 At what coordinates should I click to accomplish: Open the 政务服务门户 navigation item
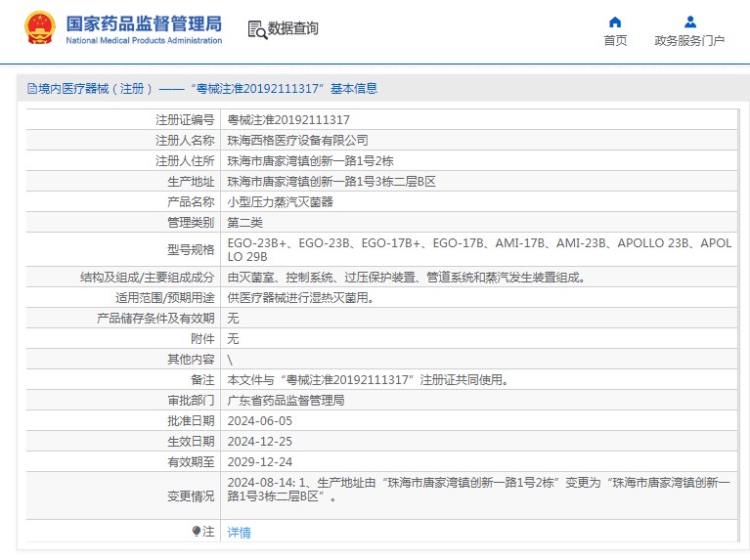point(689,40)
